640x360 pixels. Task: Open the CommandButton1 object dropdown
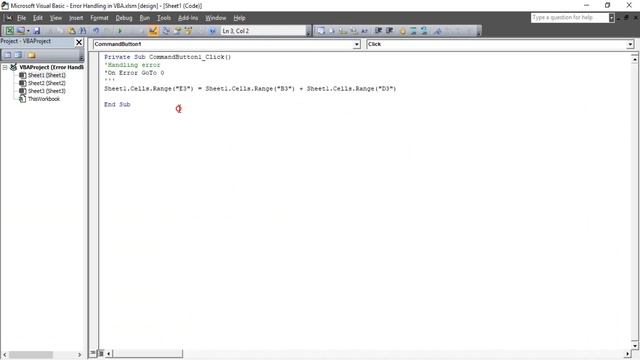[356, 44]
